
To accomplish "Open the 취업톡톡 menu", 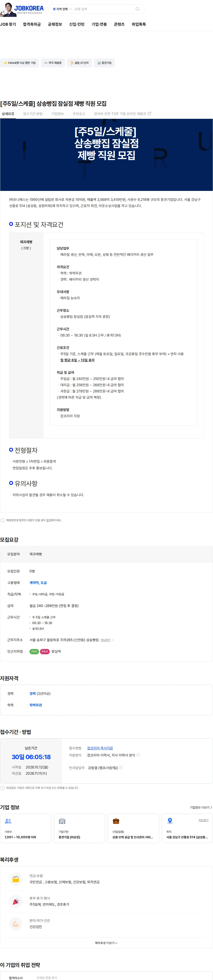I will pyautogui.click(x=139, y=24).
